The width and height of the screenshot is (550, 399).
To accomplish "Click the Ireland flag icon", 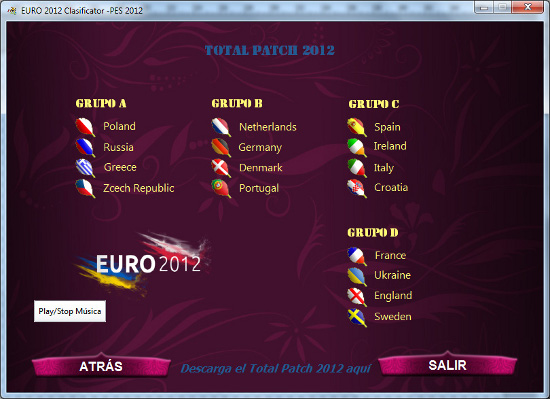I will (357, 147).
